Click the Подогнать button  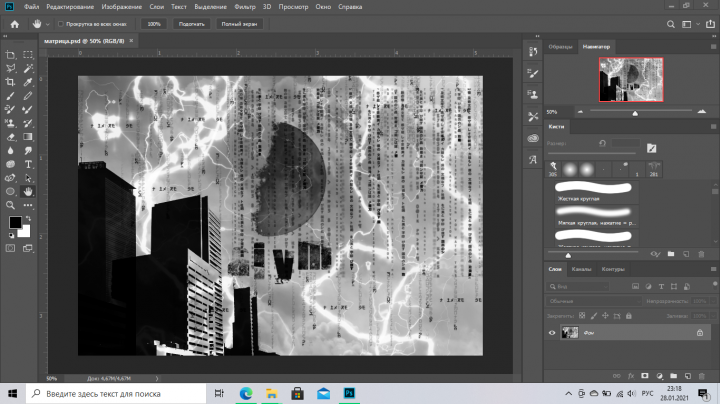pyautogui.click(x=191, y=24)
